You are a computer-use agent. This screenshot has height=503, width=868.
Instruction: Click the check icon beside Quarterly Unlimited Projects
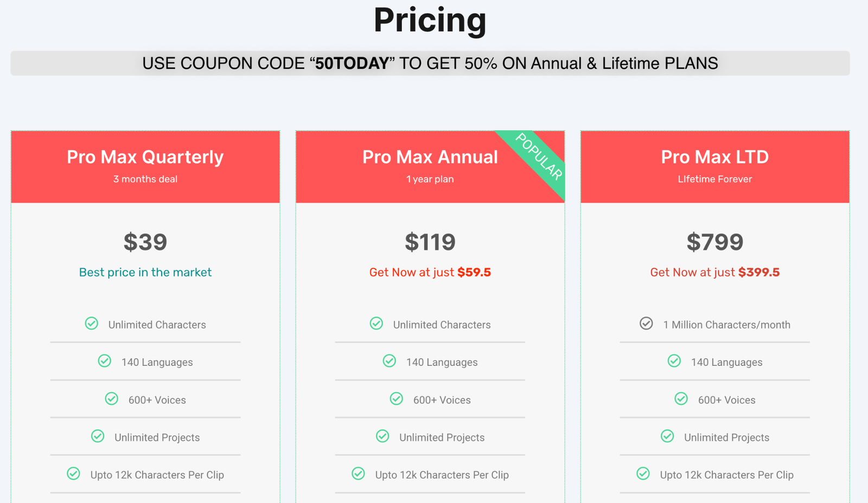[x=98, y=436]
